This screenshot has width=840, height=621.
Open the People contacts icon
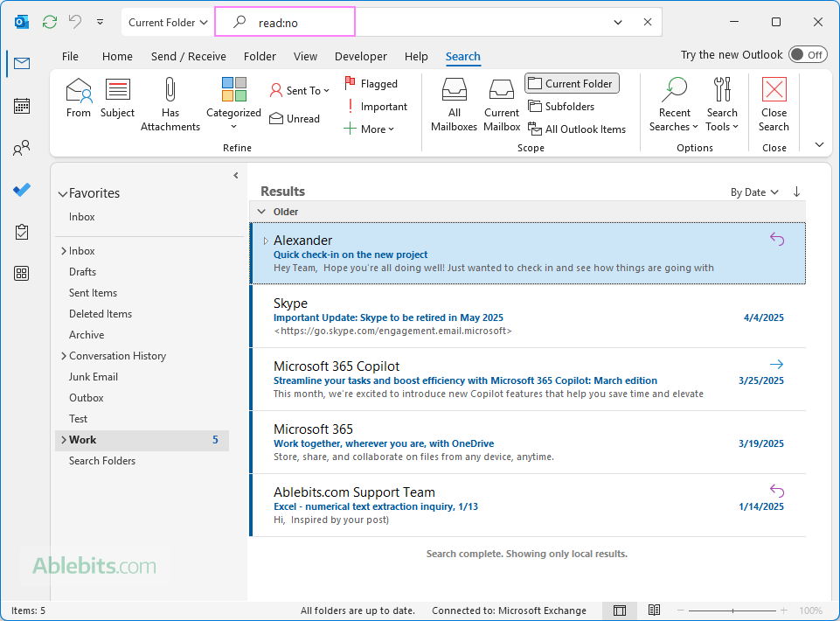(x=22, y=149)
